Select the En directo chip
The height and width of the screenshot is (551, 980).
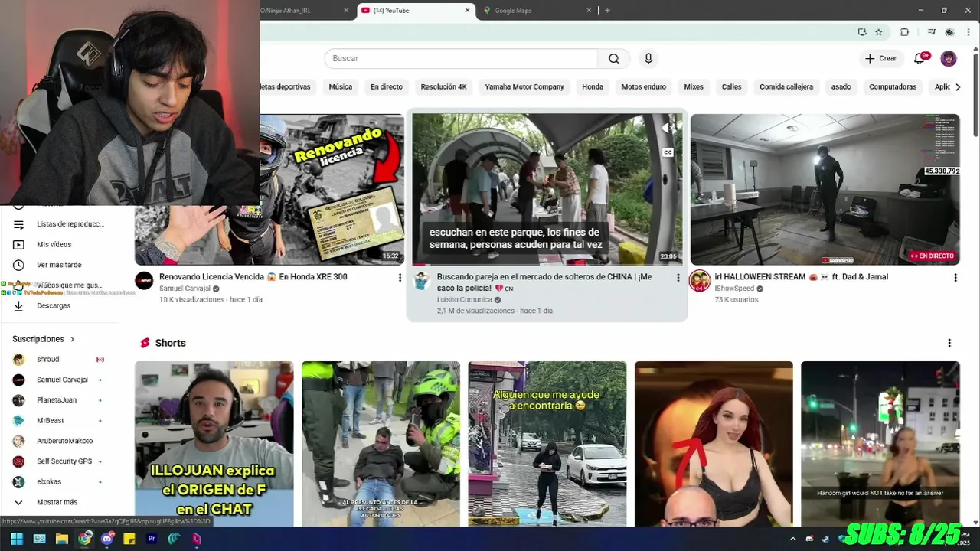point(387,86)
